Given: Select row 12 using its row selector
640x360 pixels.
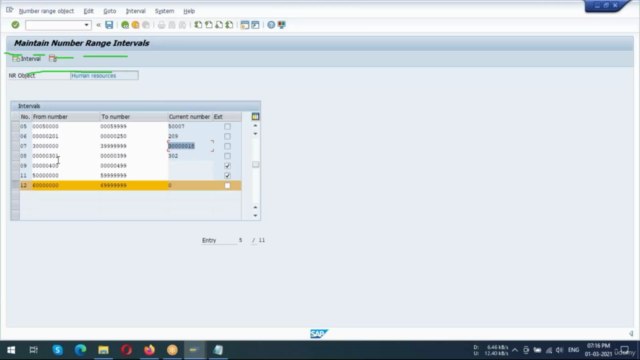Looking at the screenshot, I should 15,185.
